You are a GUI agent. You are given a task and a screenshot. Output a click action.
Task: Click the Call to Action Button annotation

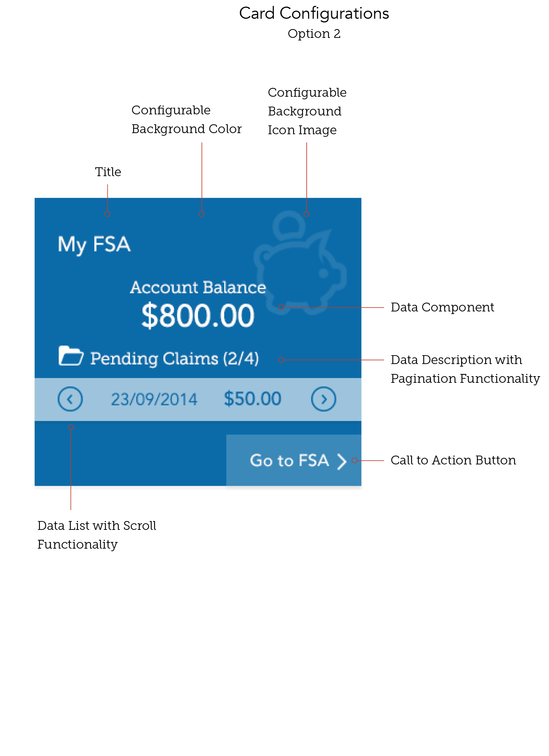(453, 460)
